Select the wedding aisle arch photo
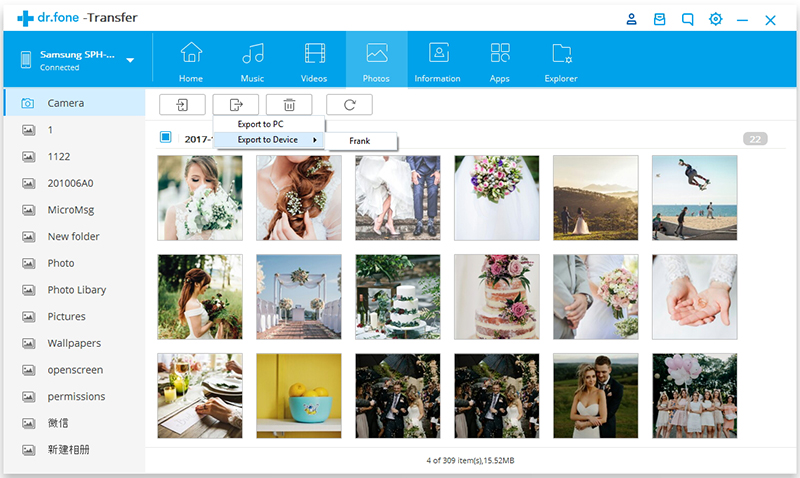Image resolution: width=800 pixels, height=478 pixels. [x=299, y=297]
